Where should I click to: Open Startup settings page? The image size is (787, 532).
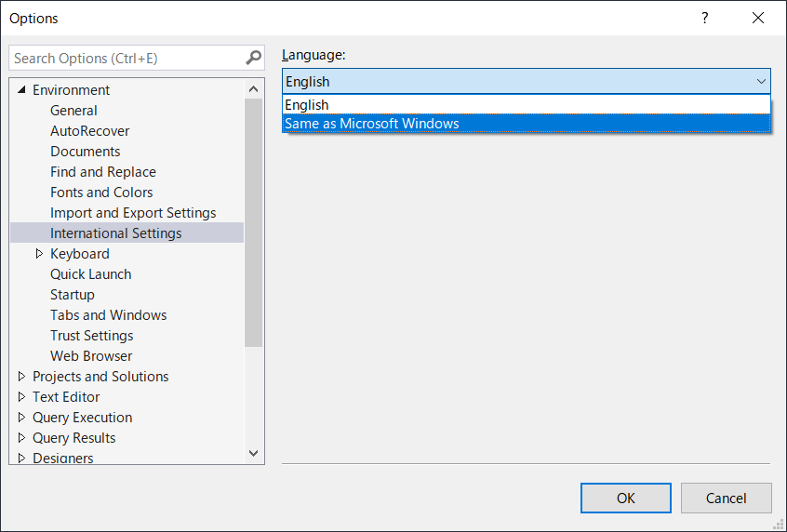tap(73, 295)
